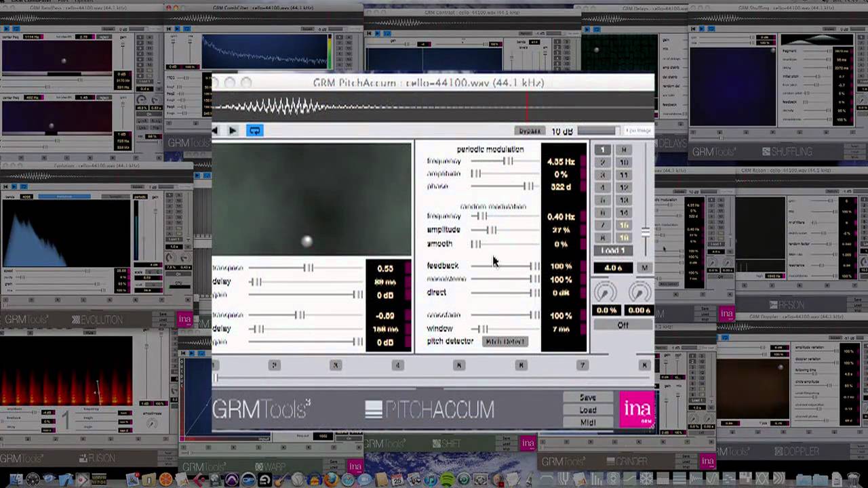Screen dimensions: 868x488
Task: Click the 0.53 transpose value
Action: coord(385,269)
